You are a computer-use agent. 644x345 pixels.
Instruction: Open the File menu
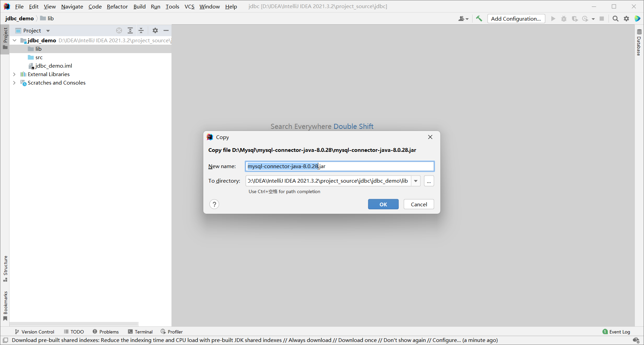click(19, 6)
